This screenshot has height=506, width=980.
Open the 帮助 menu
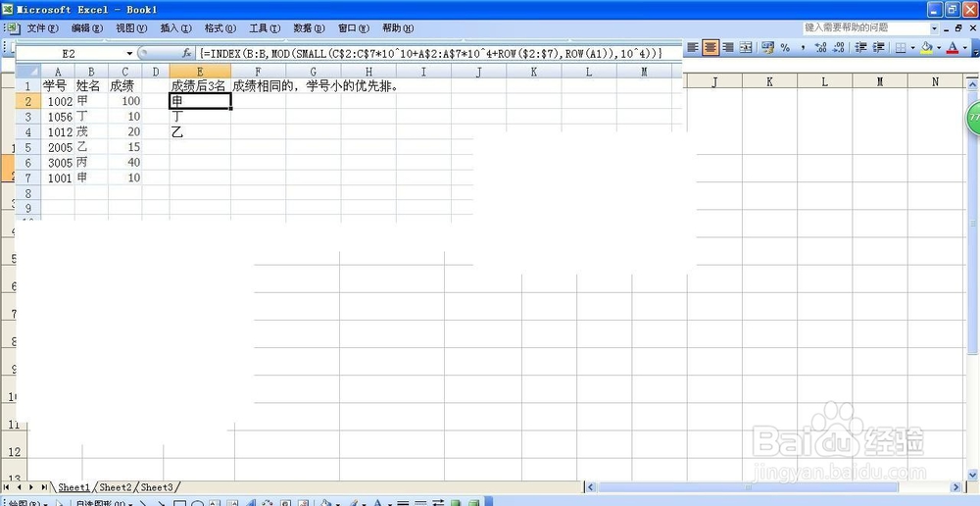coord(398,28)
